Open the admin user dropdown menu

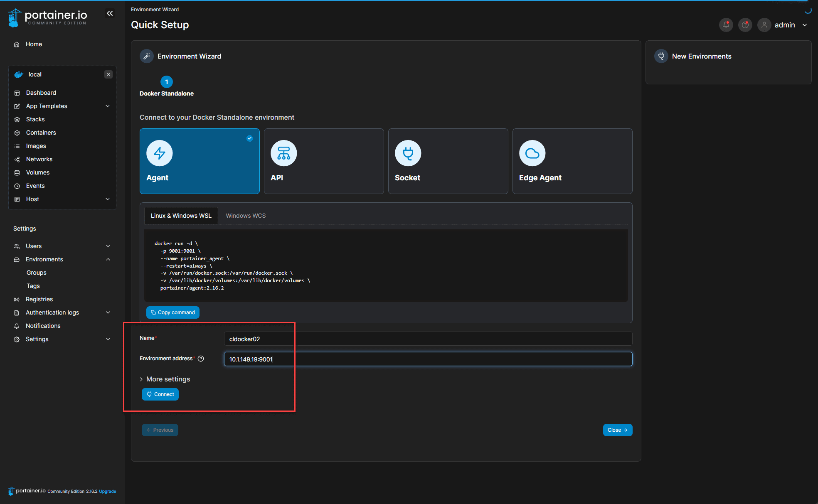(805, 25)
